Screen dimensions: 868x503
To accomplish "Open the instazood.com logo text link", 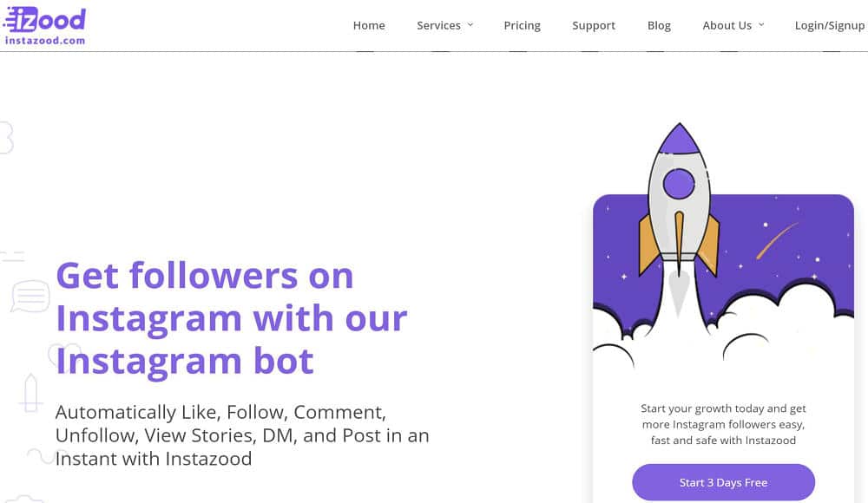I will [45, 41].
